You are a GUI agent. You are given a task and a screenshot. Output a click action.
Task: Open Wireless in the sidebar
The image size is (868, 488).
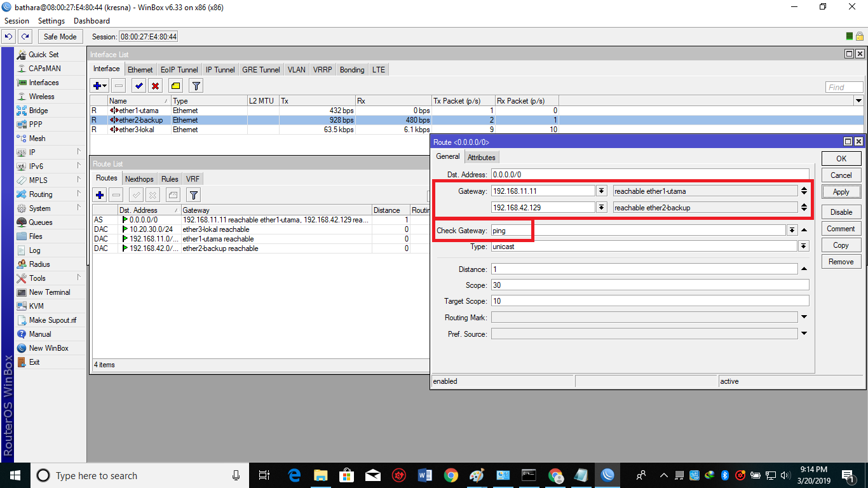(41, 97)
